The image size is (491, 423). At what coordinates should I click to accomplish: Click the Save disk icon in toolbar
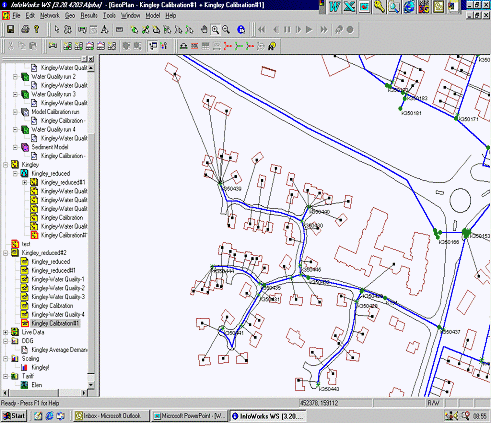point(10,29)
